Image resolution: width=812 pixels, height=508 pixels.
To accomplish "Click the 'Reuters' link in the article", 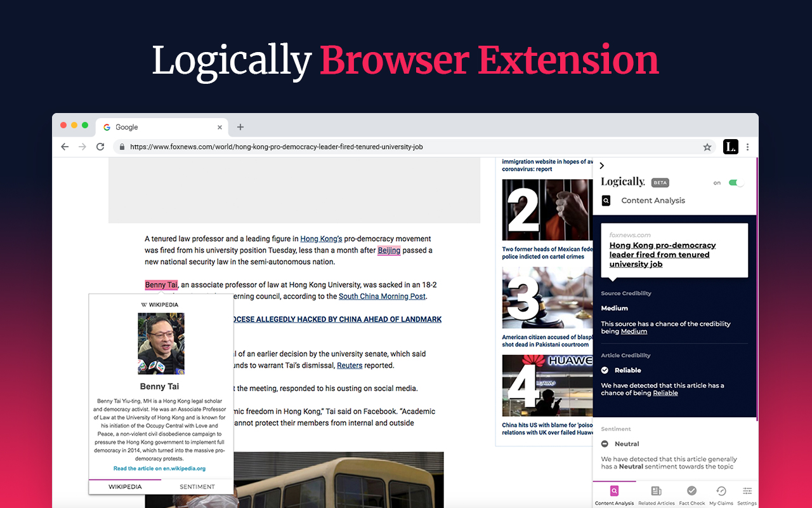I will click(x=350, y=365).
